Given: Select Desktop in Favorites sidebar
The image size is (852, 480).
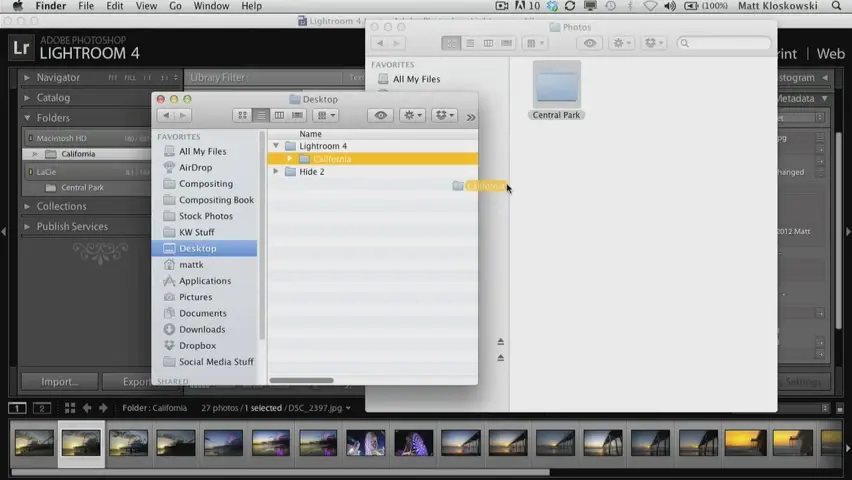Looking at the screenshot, I should [x=204, y=248].
